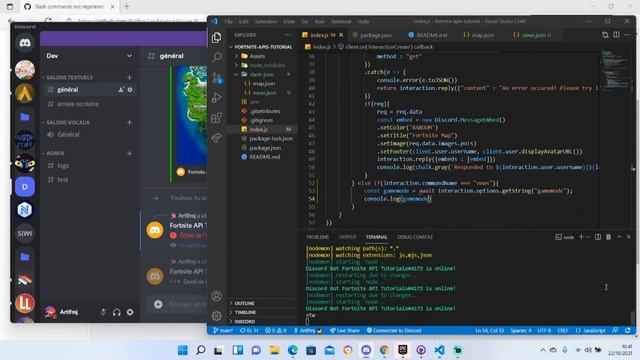Open Run and Debug view in VS Code
The image size is (640, 360).
click(217, 98)
